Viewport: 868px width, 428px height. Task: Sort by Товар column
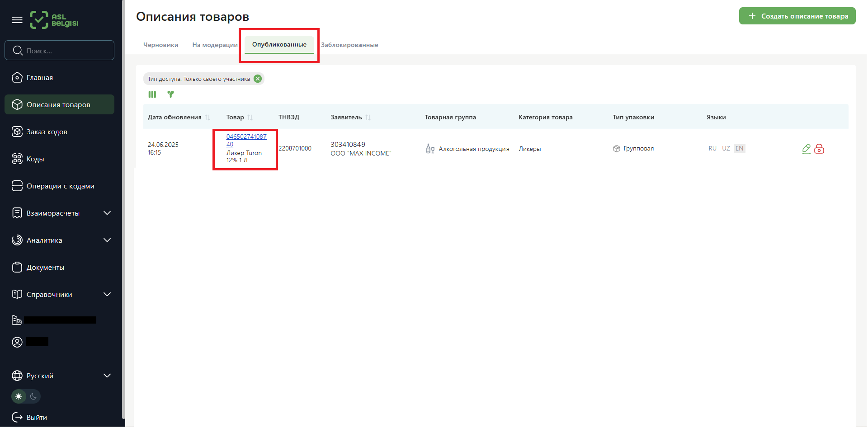tap(250, 118)
